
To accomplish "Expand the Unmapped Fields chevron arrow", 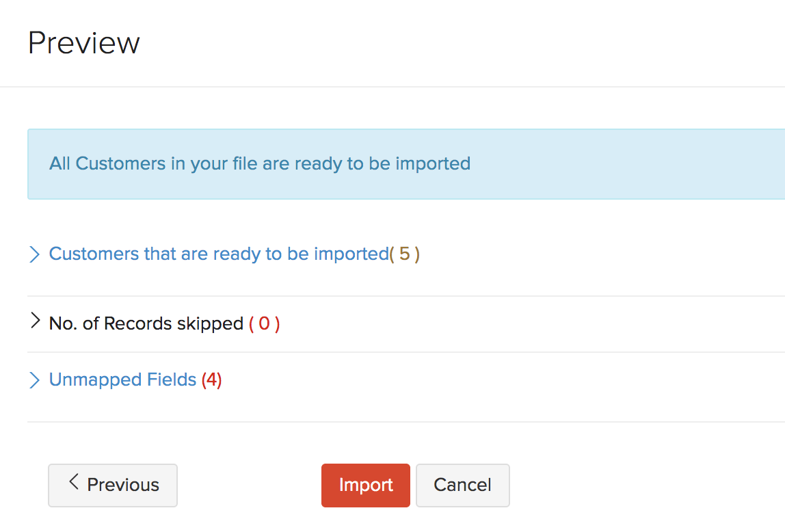I will coord(35,380).
